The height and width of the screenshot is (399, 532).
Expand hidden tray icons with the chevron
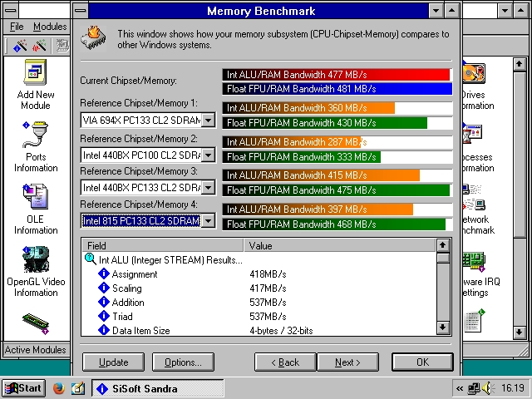pos(460,388)
